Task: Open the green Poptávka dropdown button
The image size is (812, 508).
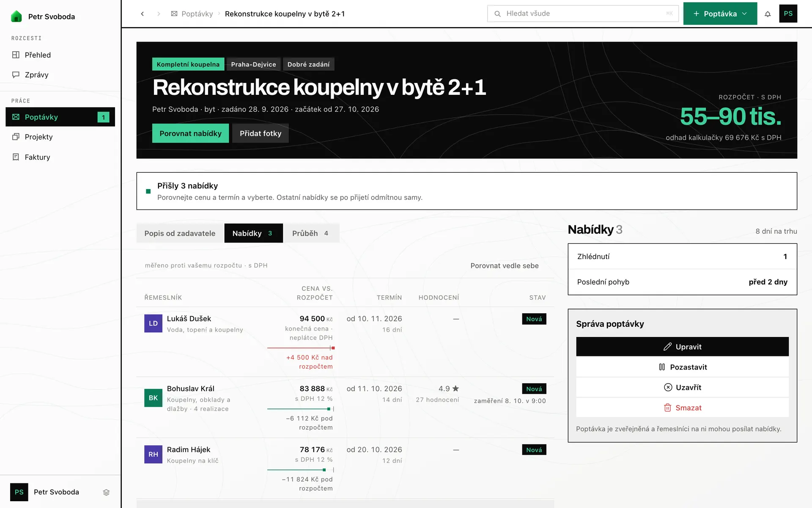Action: [x=720, y=14]
